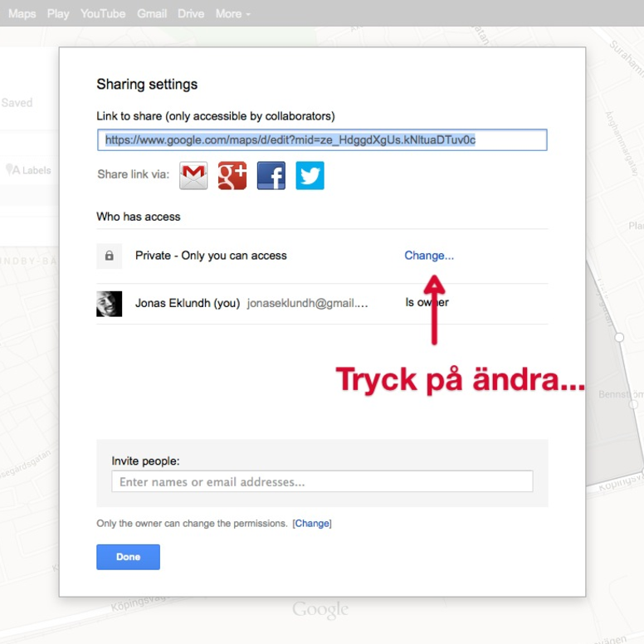This screenshot has width=644, height=644.
Task: Click the Google logo on the map
Action: point(320,610)
